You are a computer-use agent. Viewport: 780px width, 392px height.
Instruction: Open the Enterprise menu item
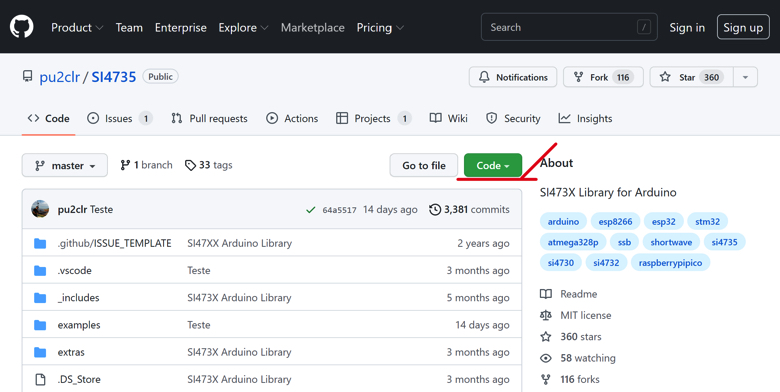pyautogui.click(x=181, y=27)
